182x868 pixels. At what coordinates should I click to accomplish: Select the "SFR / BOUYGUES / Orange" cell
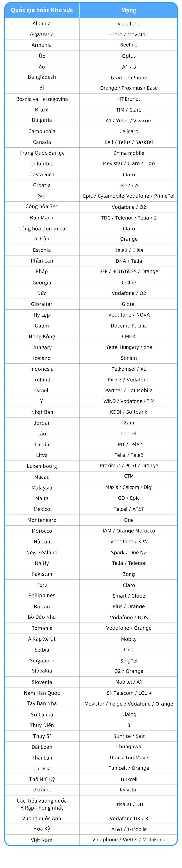(x=128, y=272)
